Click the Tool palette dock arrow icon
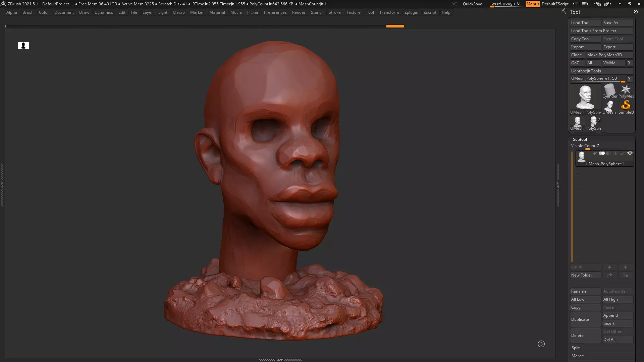Image resolution: width=644 pixels, height=362 pixels. 636,12
